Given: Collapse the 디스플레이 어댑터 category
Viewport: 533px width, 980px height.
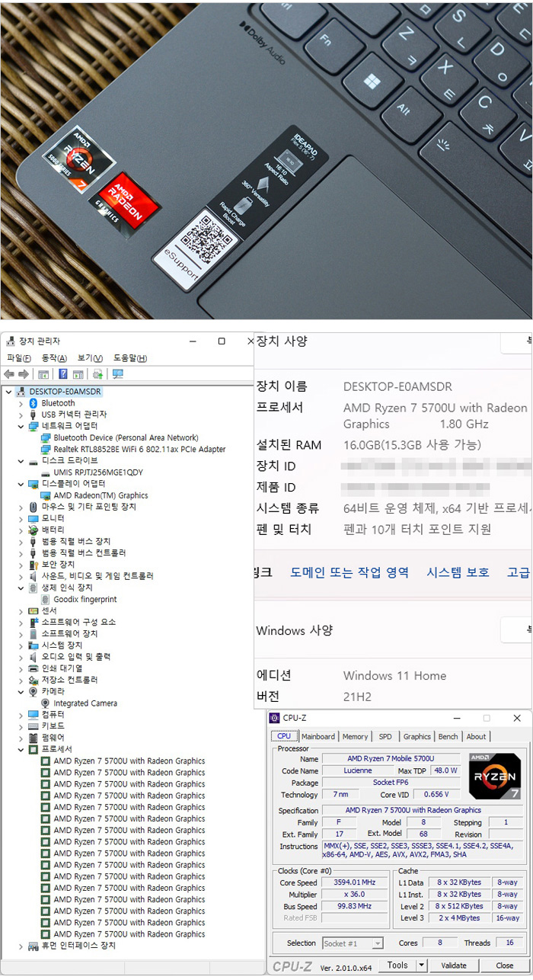Looking at the screenshot, I should tap(21, 484).
